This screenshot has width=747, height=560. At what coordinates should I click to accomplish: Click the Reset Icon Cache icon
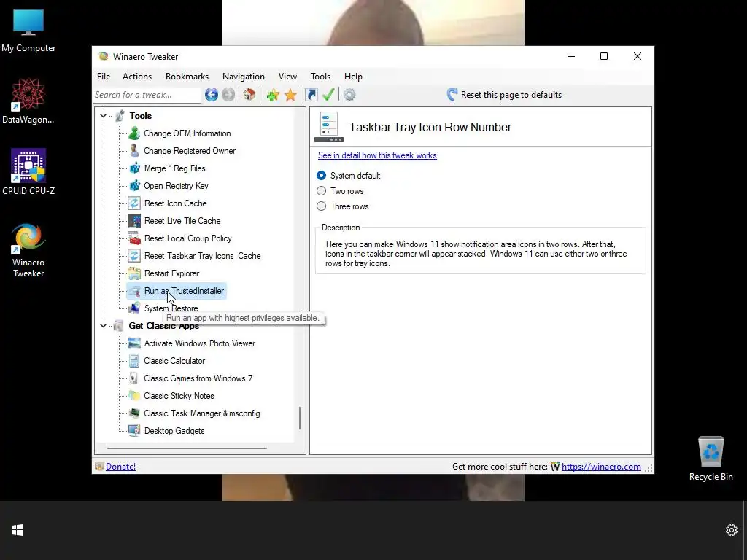(134, 203)
